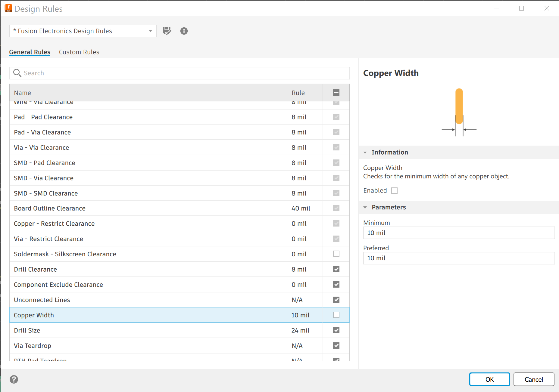Select the Copper - Restrict Clearance row
This screenshot has width=559, height=392.
click(180, 224)
